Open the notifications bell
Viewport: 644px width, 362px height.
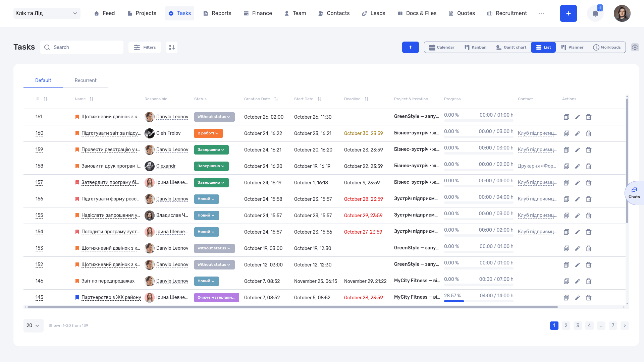(595, 13)
